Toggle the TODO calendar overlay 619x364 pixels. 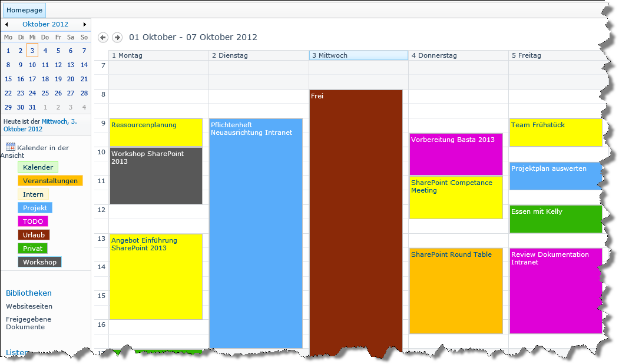(x=32, y=221)
